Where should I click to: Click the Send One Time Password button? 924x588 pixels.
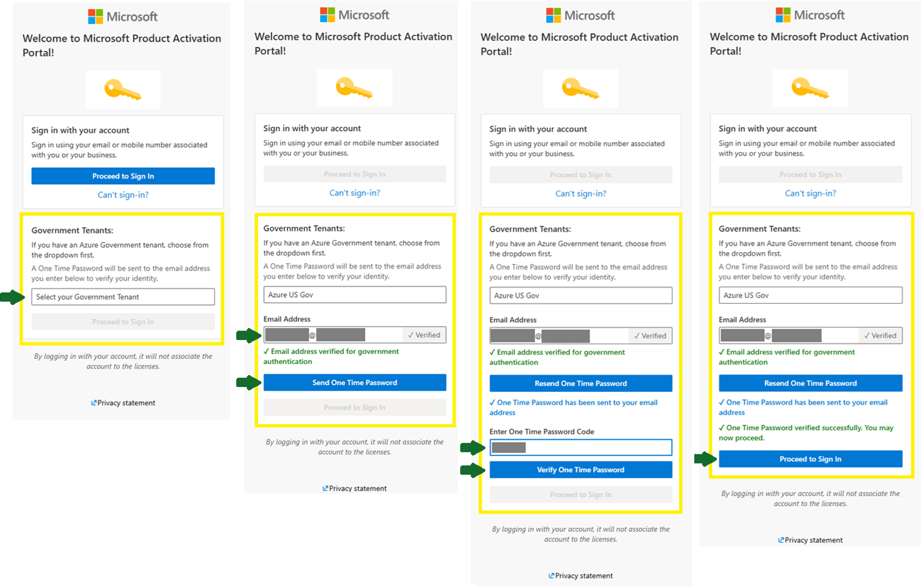coord(355,383)
